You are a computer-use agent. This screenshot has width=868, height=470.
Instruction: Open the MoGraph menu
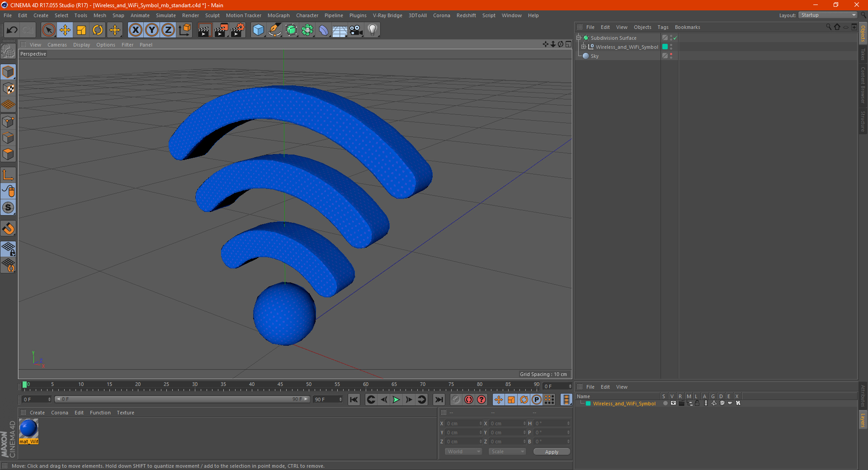coord(278,15)
